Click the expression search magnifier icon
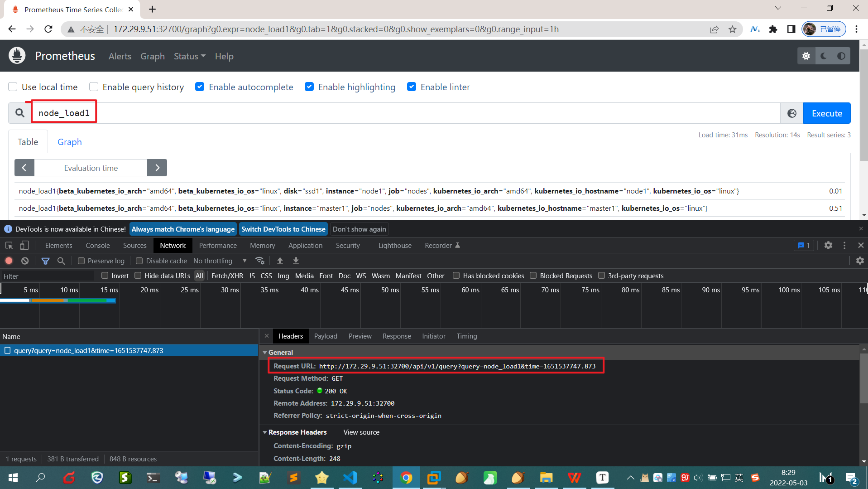The width and height of the screenshot is (868, 489). tap(20, 113)
